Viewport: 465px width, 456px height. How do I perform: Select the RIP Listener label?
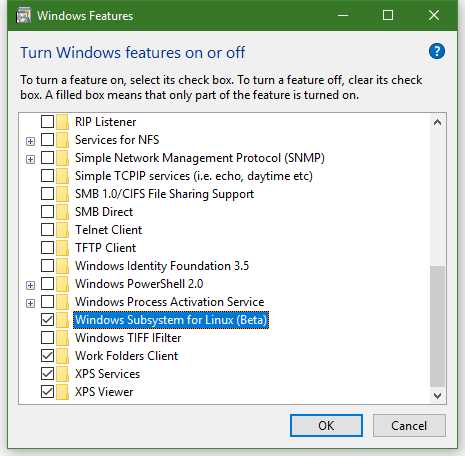(105, 122)
